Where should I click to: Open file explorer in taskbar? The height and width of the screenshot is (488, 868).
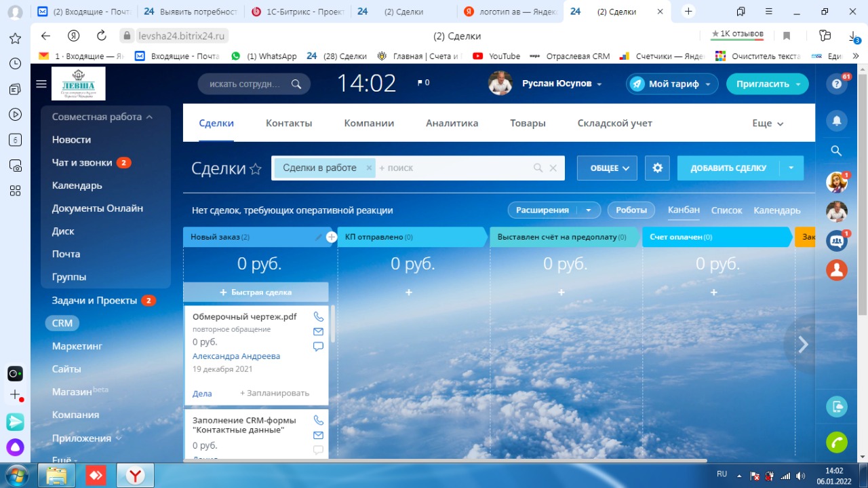(x=58, y=475)
